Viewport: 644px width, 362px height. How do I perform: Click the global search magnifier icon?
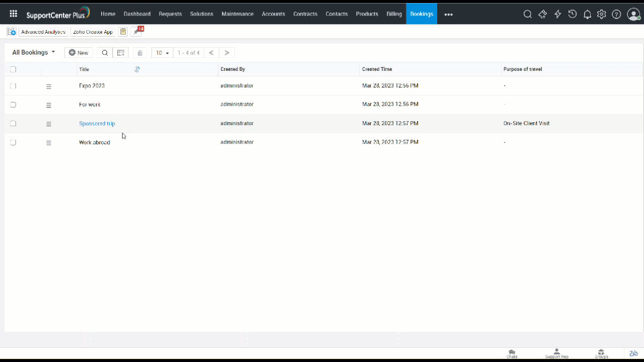tap(527, 14)
